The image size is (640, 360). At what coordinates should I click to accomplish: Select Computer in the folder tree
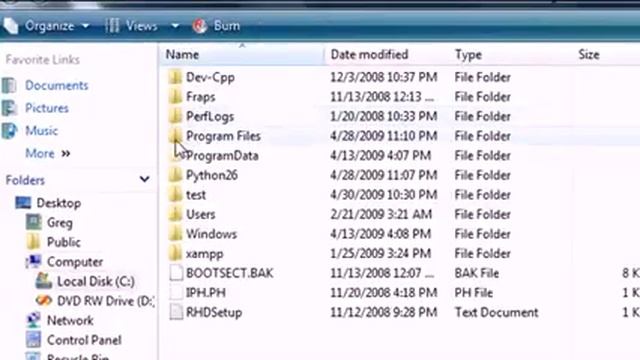click(x=75, y=262)
